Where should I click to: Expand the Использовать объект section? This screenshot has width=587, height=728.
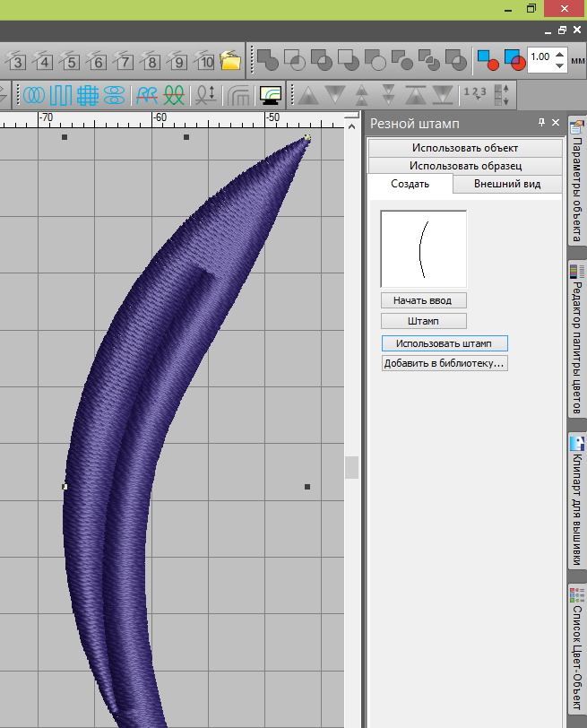click(464, 148)
